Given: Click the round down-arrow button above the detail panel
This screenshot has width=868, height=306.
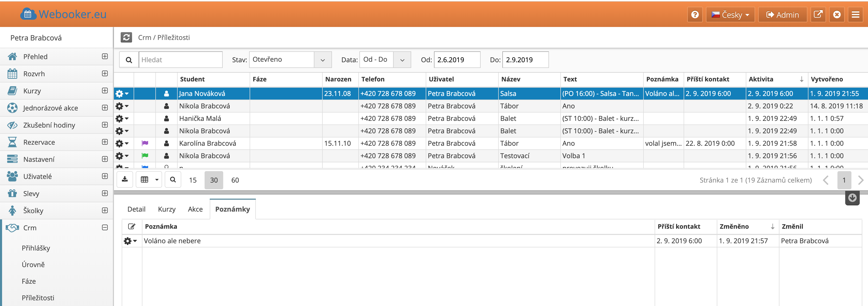Looking at the screenshot, I should coord(852,198).
